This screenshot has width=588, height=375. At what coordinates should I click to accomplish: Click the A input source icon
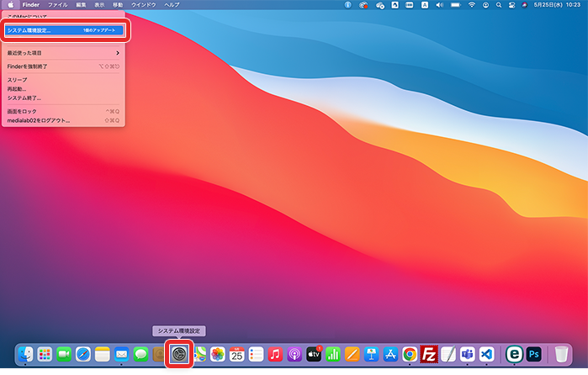[x=424, y=5]
